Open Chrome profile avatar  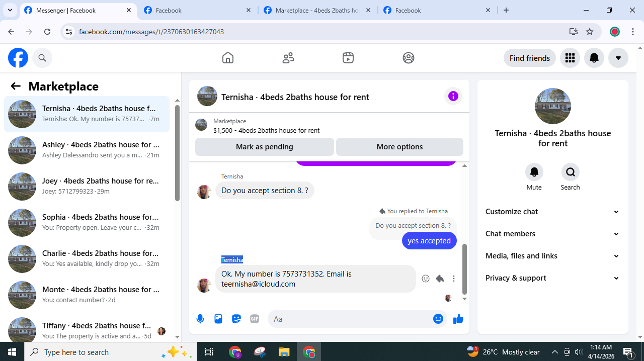[614, 32]
